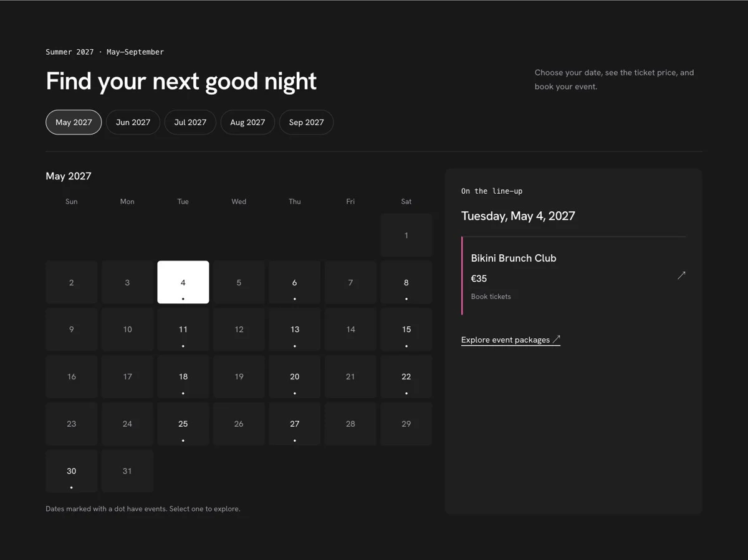Click the Fri column header
The image size is (748, 560).
coord(350,201)
